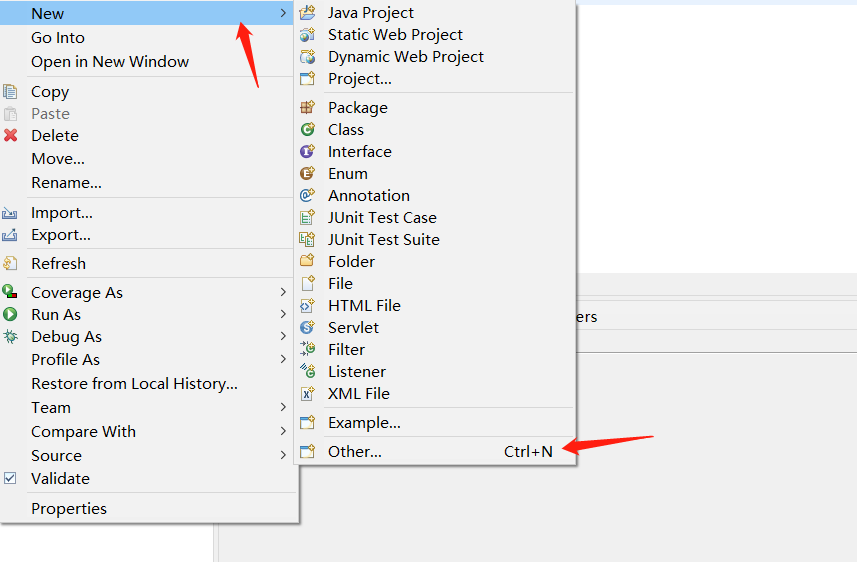The image size is (857, 562).
Task: Click the Project... wizard icon
Action: click(308, 79)
